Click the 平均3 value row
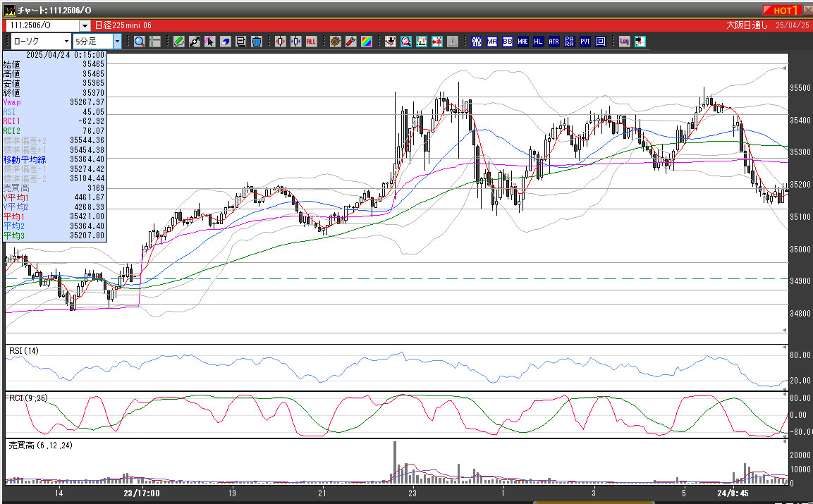 coord(54,236)
